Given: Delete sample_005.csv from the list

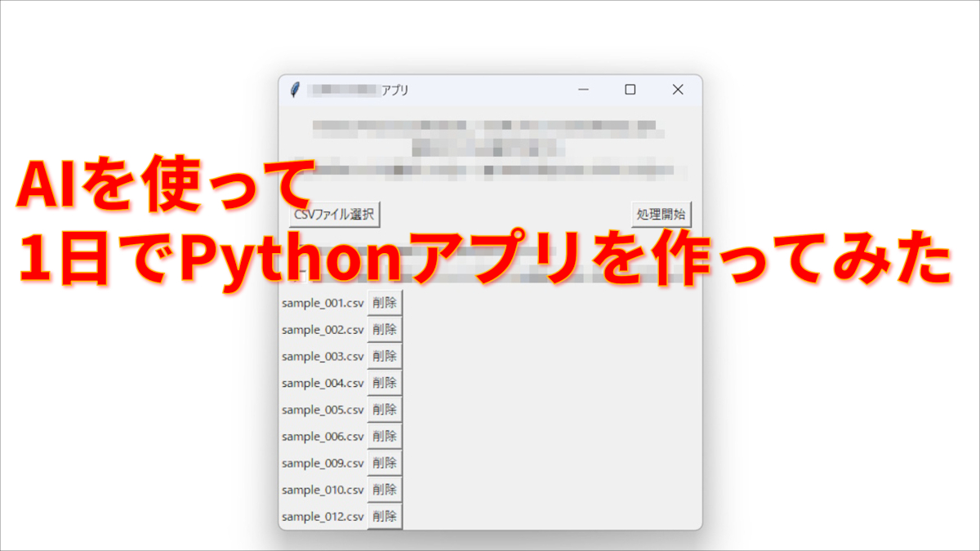Looking at the screenshot, I should click(x=385, y=409).
